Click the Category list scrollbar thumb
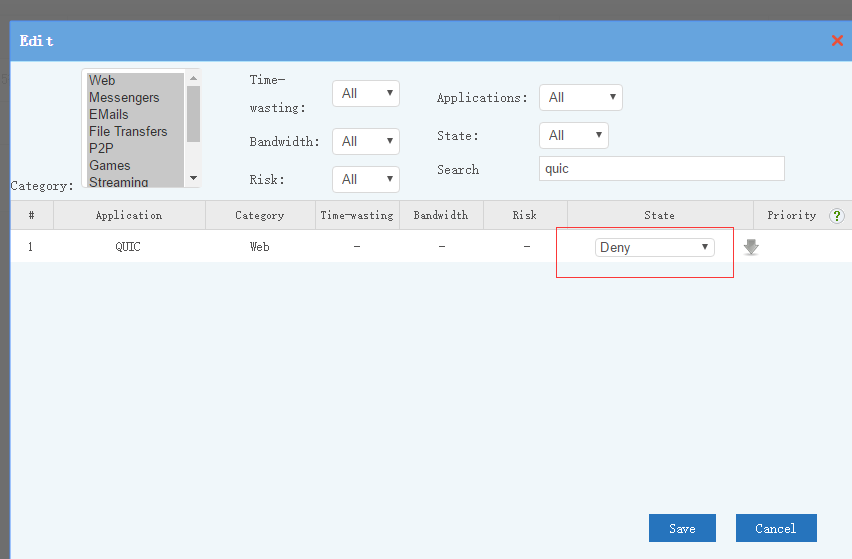 193,114
